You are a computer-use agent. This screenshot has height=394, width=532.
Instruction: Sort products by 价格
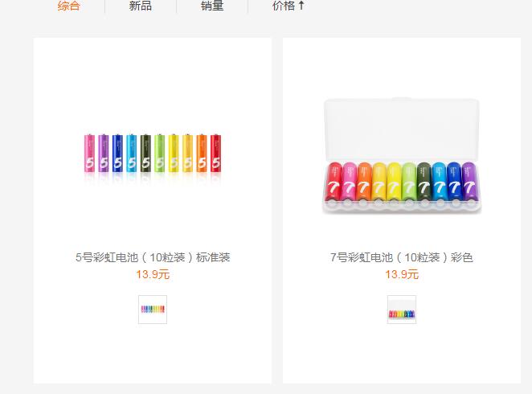pyautogui.click(x=284, y=6)
